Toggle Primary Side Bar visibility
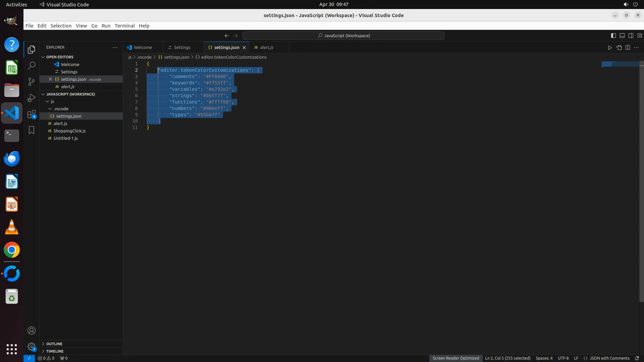 613,36
